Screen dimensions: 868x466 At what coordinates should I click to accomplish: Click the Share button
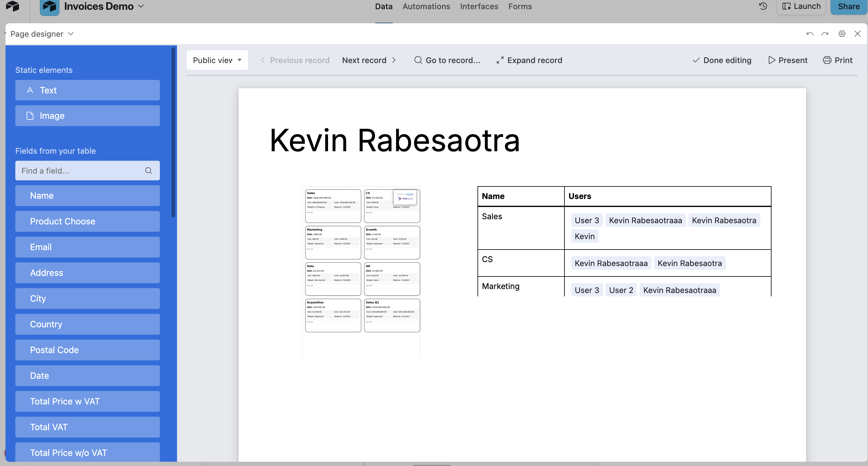[848, 7]
